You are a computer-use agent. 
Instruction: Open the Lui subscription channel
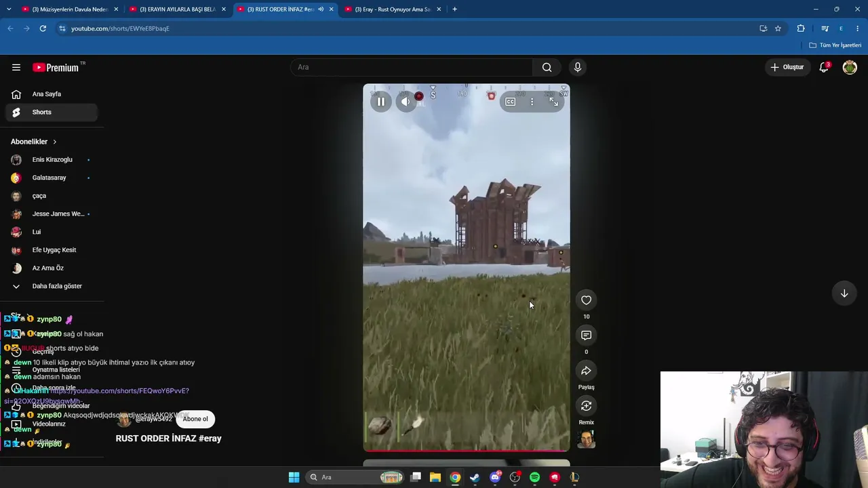click(52, 232)
